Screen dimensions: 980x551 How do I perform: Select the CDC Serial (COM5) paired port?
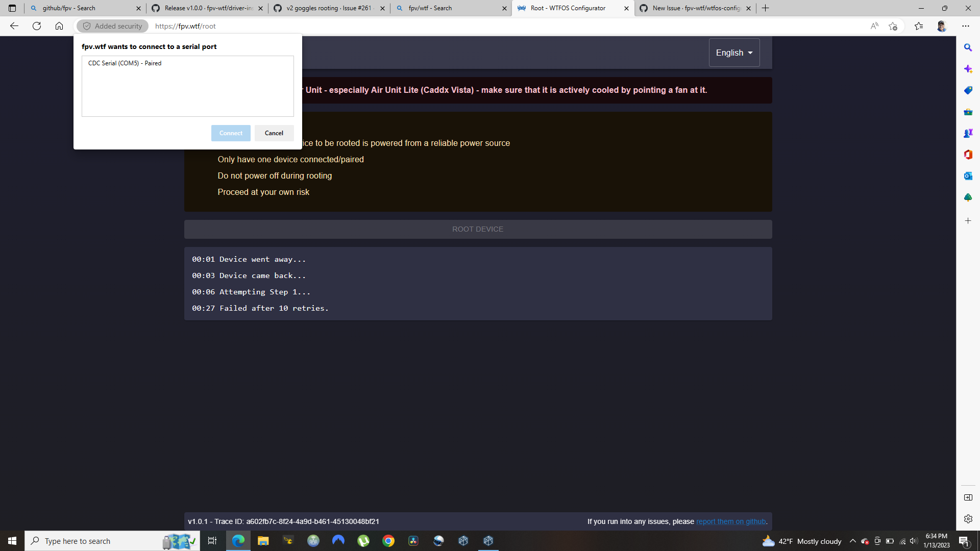pos(125,63)
